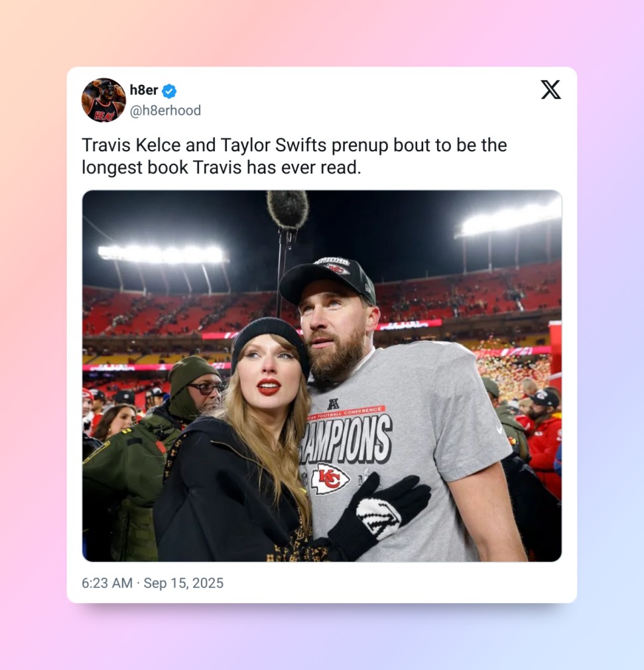Viewport: 644px width, 670px height.
Task: Click the X logo on the tweet card
Action: (551, 90)
